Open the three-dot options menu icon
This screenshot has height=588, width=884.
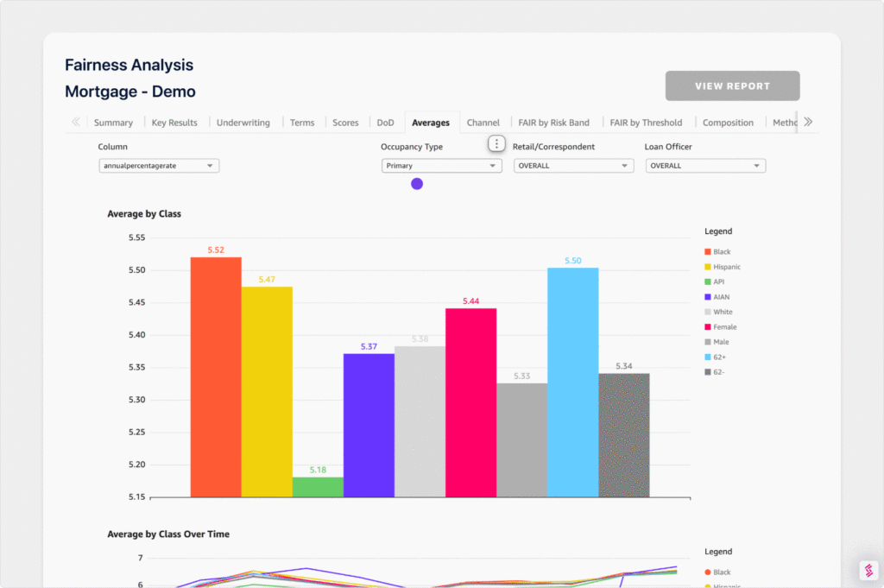coord(496,143)
